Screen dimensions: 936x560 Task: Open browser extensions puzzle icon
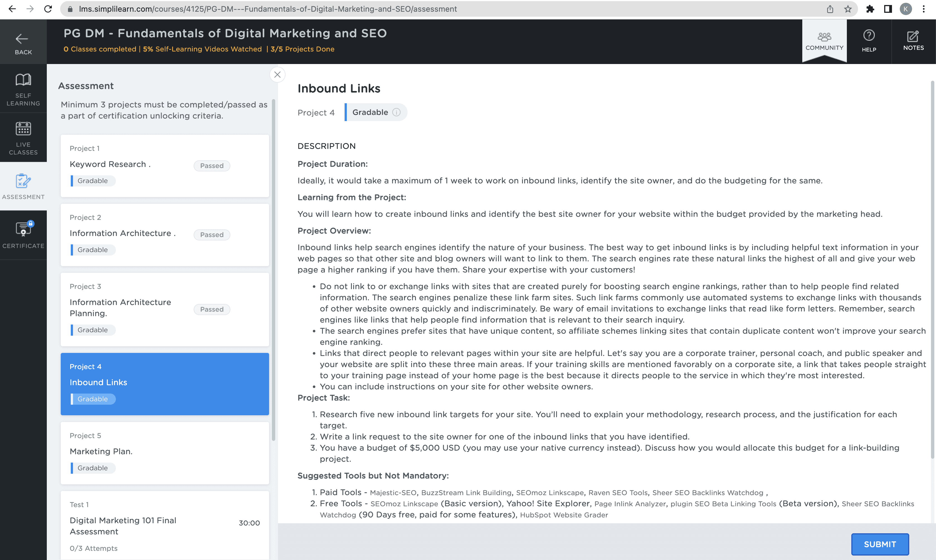870,9
